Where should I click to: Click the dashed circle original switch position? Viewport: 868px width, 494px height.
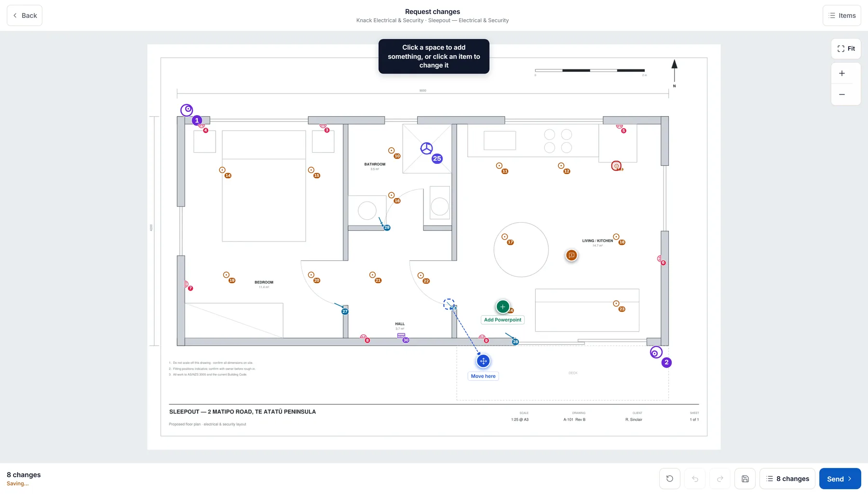click(449, 304)
